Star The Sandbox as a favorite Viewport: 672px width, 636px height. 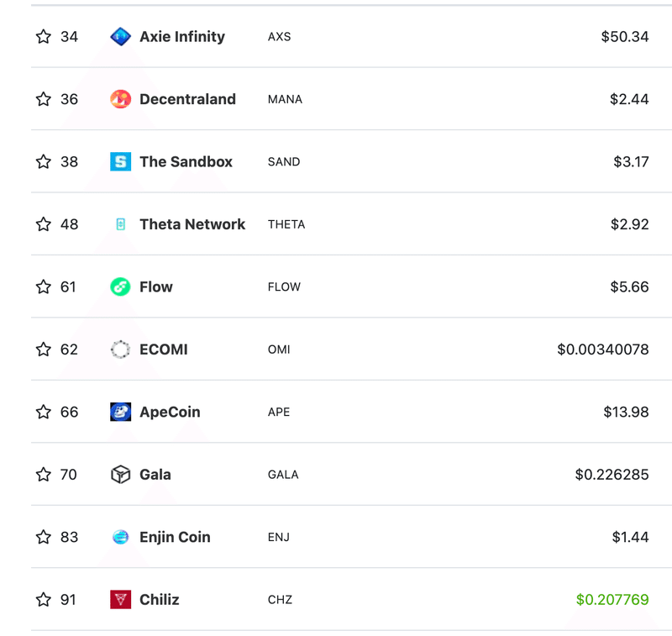(44, 161)
